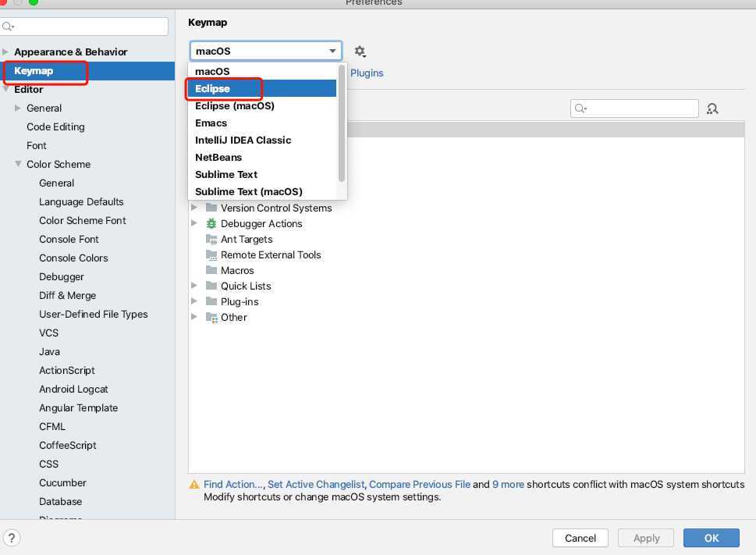Choose Emacs keymap option
The height and width of the screenshot is (555, 756).
pos(262,123)
